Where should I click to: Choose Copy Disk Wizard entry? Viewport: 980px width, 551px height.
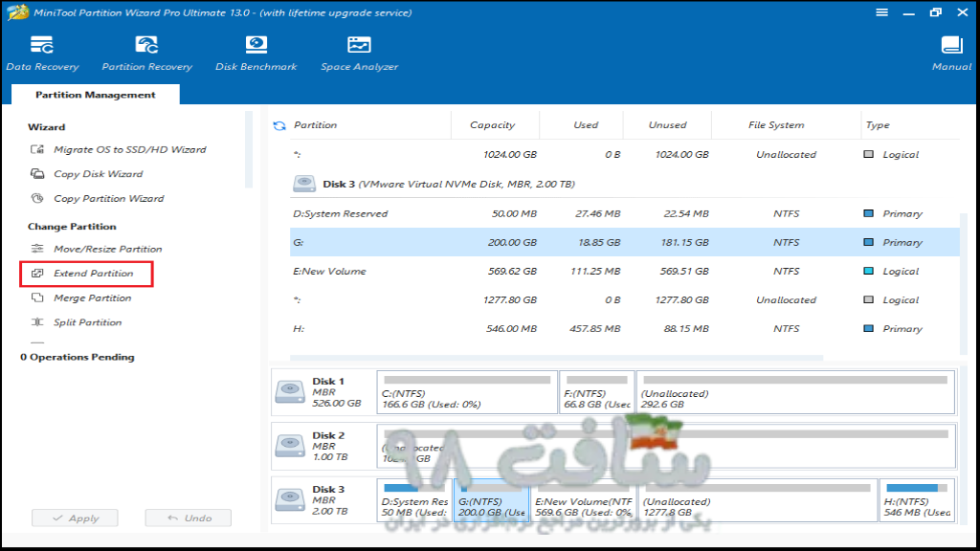click(x=99, y=174)
